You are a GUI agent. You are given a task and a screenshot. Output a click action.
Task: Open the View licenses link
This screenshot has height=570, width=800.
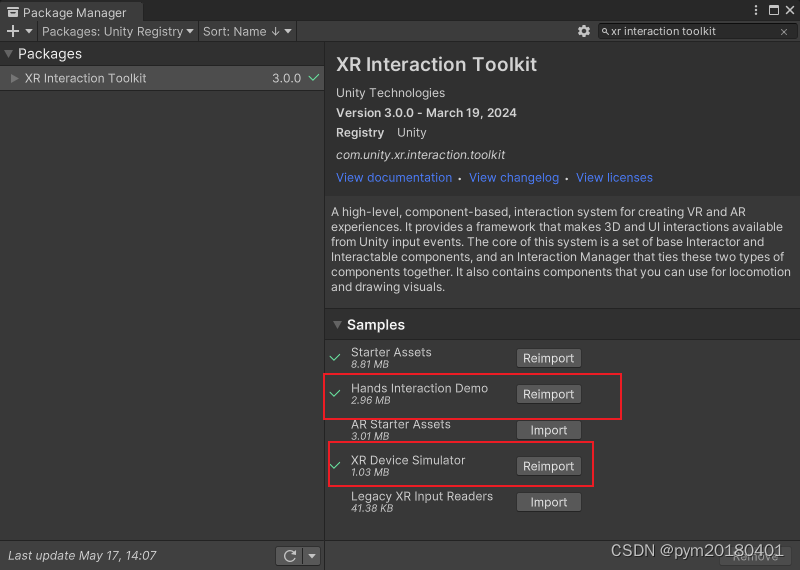click(x=614, y=178)
